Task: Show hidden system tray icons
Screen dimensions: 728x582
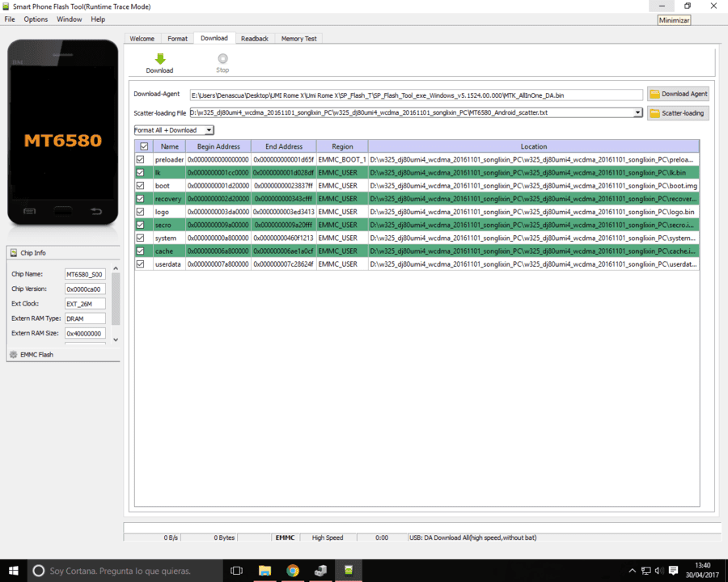Action: tap(632, 571)
